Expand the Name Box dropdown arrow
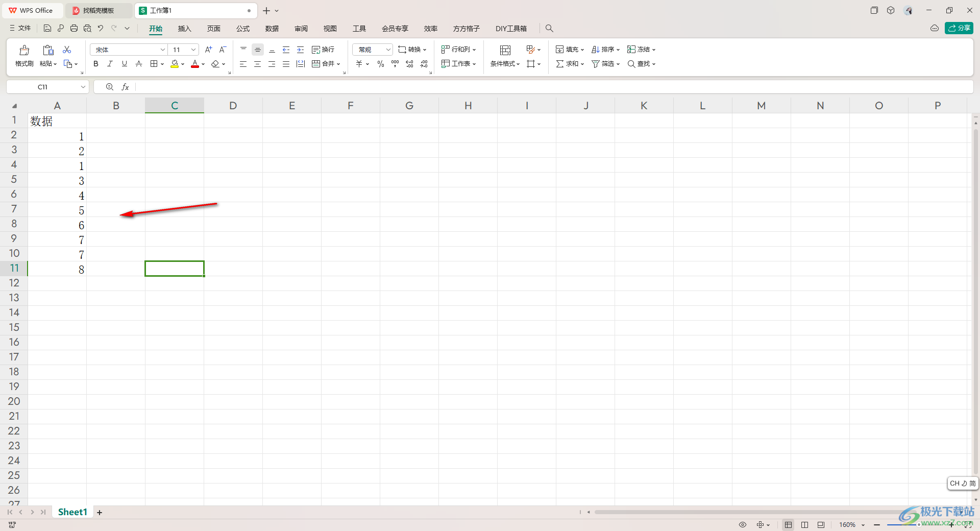This screenshot has width=980, height=531. click(83, 87)
